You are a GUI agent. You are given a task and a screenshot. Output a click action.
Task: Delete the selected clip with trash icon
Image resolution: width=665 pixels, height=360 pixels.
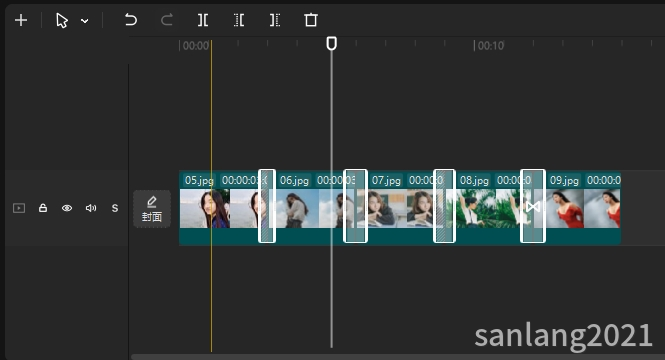[x=311, y=20]
